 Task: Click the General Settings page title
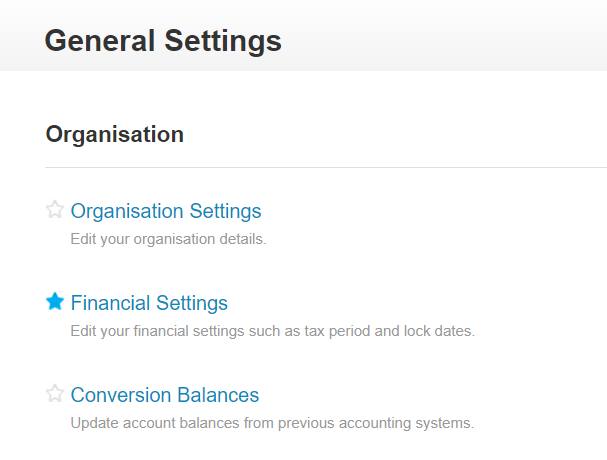163,41
